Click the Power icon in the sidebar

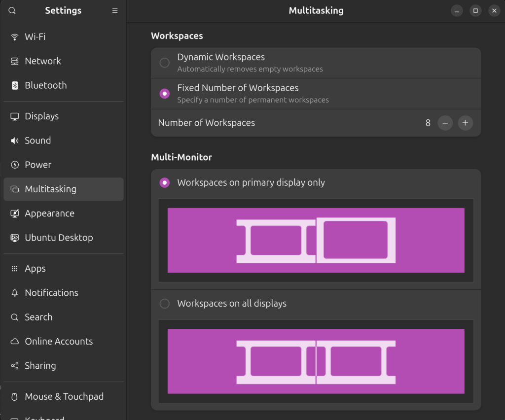[x=15, y=165]
